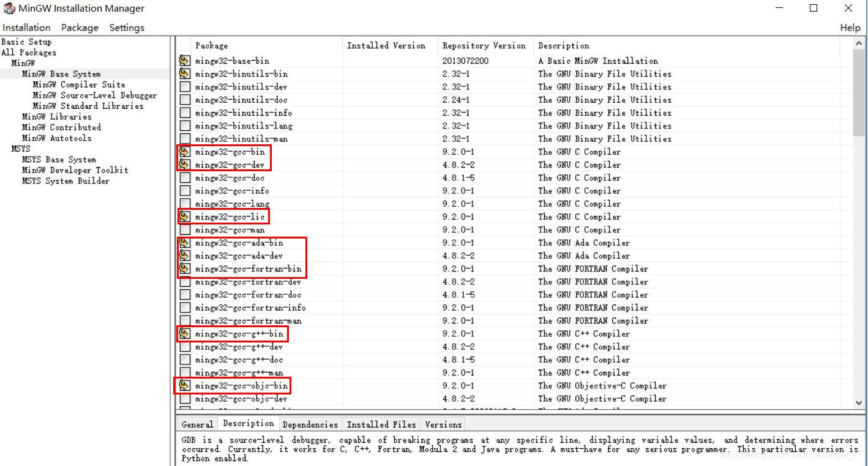Select MinGW Base System in the tree

coord(61,73)
